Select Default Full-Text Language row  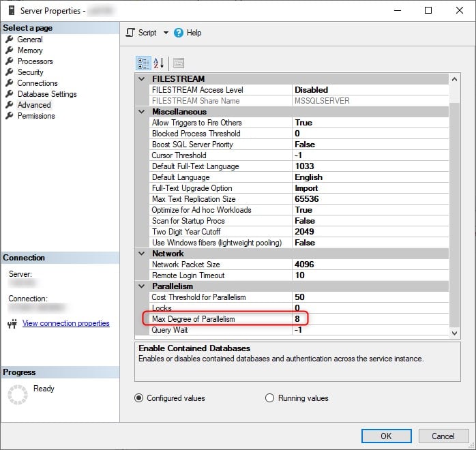click(x=299, y=166)
